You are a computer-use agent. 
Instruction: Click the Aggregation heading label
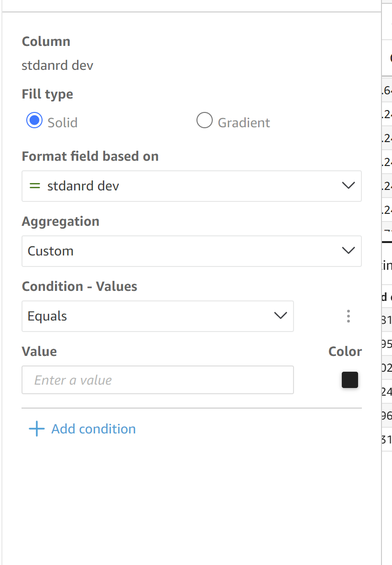(61, 222)
